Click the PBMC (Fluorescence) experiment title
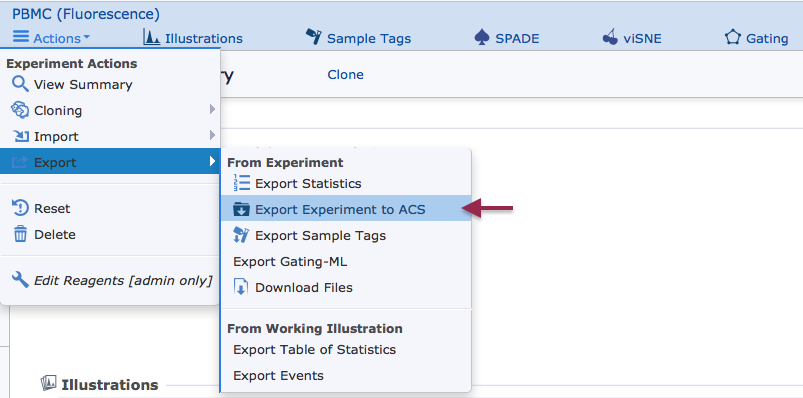Viewport: 803px width, 398px height. pyautogui.click(x=86, y=14)
